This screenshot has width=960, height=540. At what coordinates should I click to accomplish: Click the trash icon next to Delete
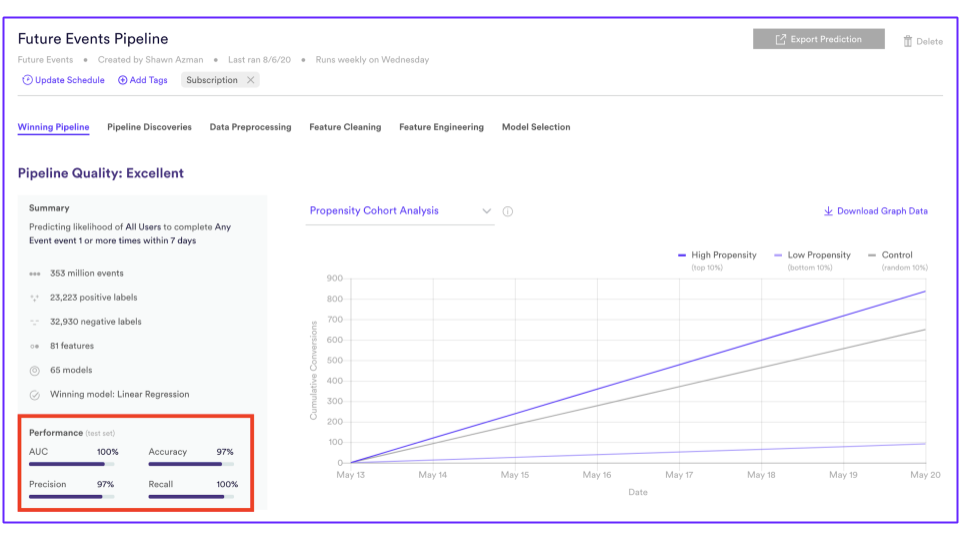click(907, 41)
